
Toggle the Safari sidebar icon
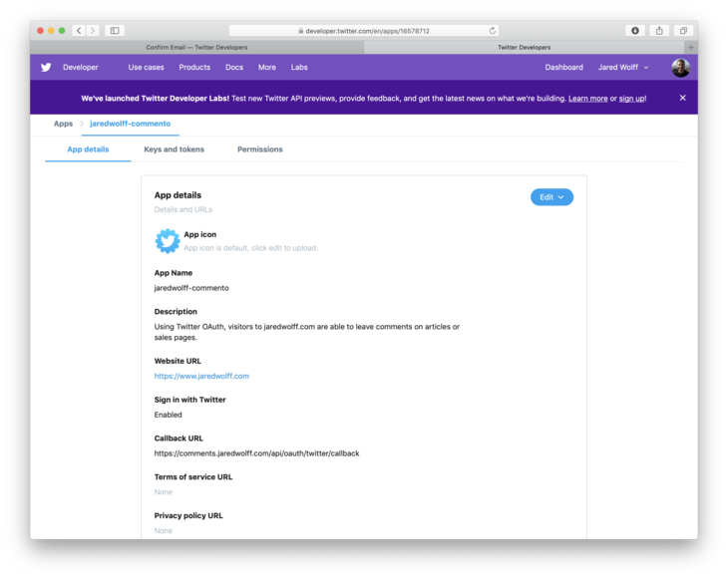[115, 31]
